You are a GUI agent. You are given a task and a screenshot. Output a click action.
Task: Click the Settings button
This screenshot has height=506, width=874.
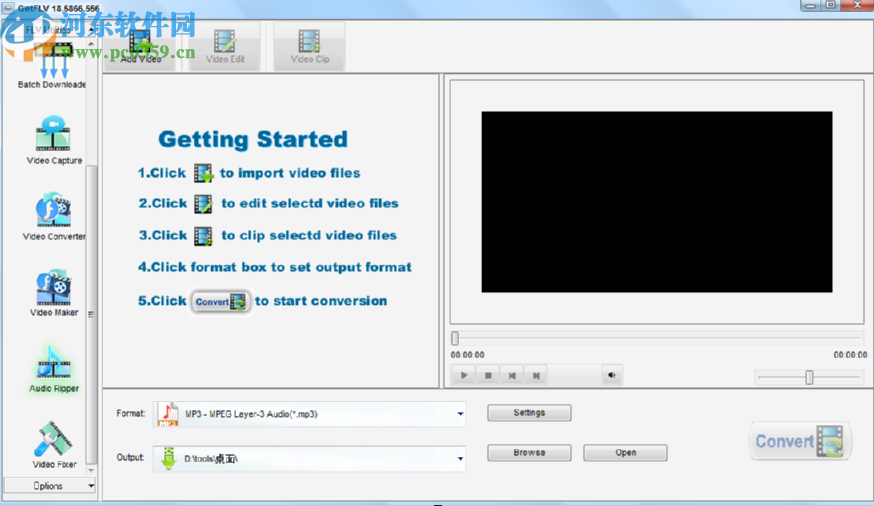point(529,413)
